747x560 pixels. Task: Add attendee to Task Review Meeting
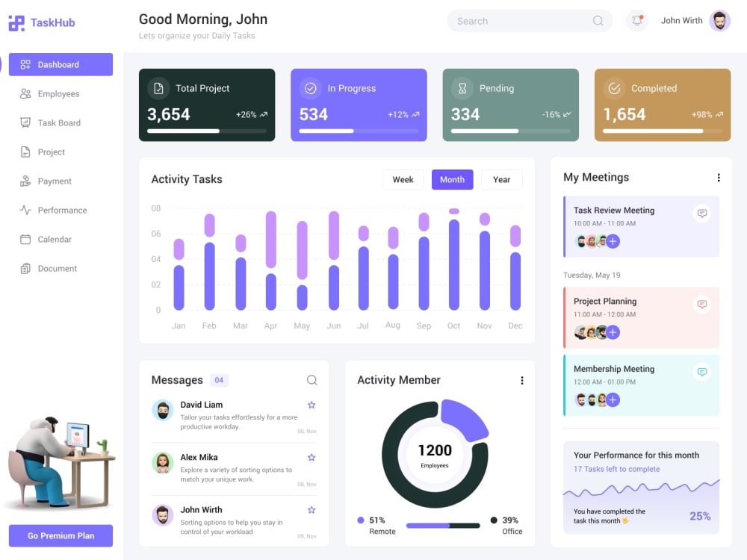(613, 241)
